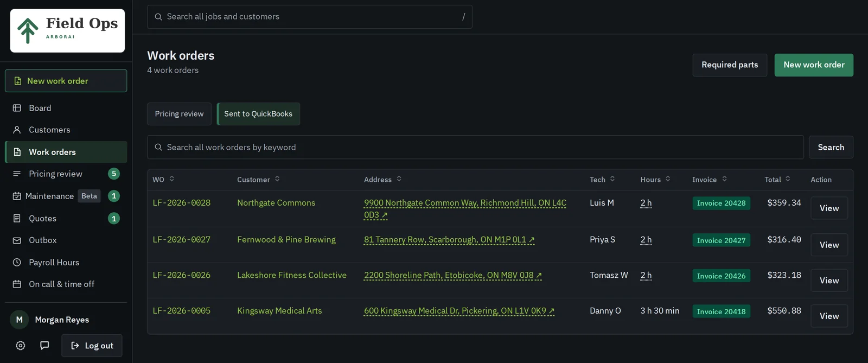Click the Field Ops Arborai logo

[67, 30]
